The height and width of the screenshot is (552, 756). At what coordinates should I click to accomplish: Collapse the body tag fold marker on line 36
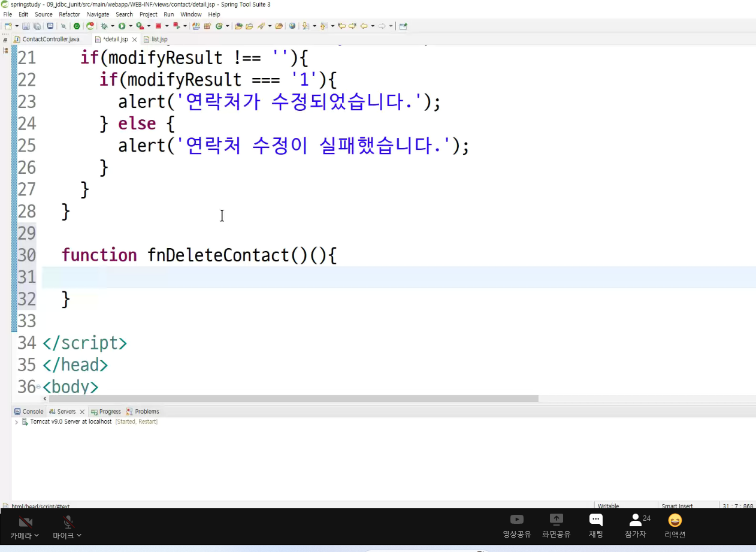38,387
